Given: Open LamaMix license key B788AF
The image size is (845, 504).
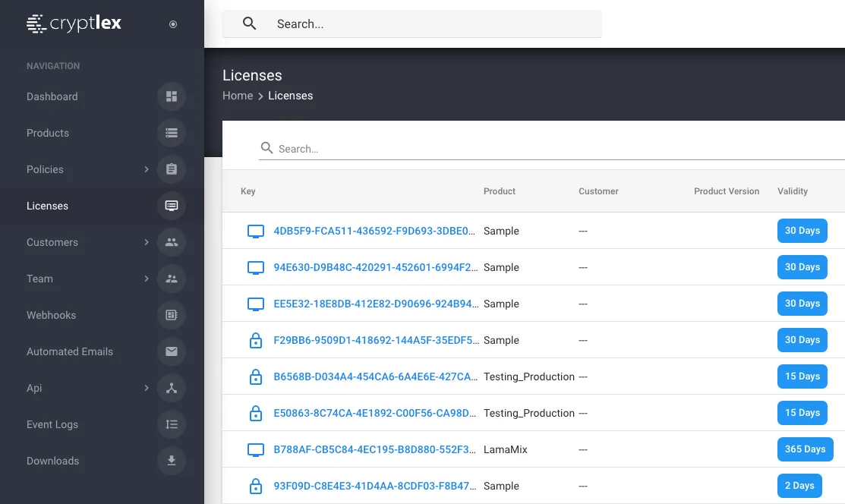Looking at the screenshot, I should point(375,449).
